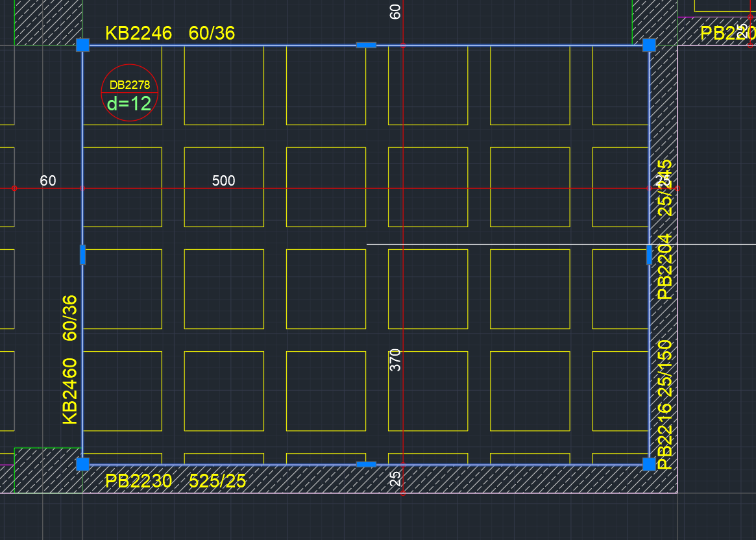
Task: Select the midpoint grip on the right edge
Action: [x=649, y=255]
